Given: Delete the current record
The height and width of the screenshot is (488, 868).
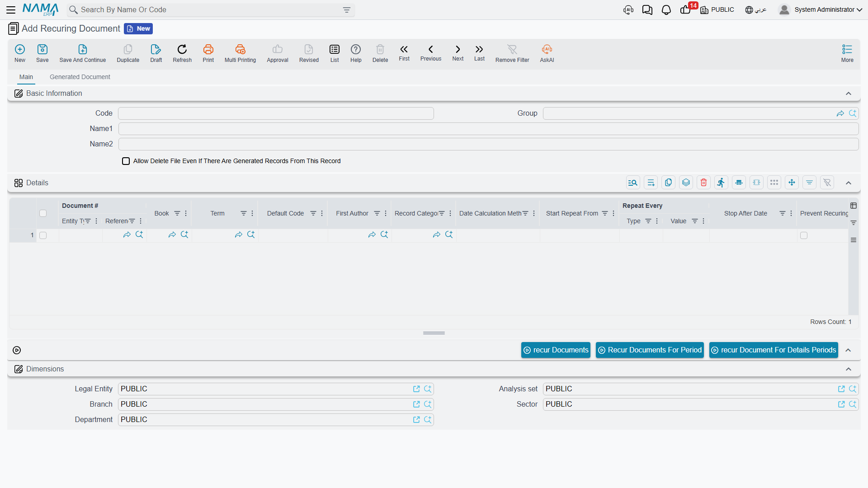Looking at the screenshot, I should click(x=380, y=53).
